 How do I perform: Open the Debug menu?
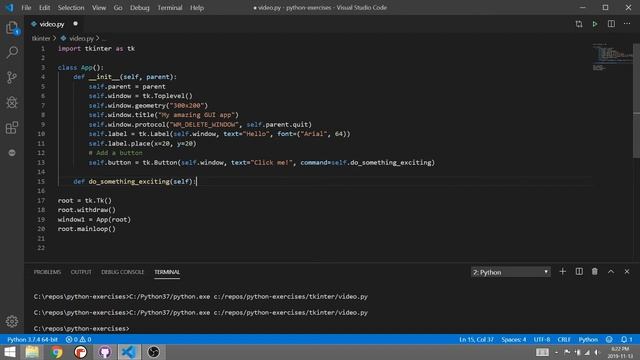pos(140,8)
